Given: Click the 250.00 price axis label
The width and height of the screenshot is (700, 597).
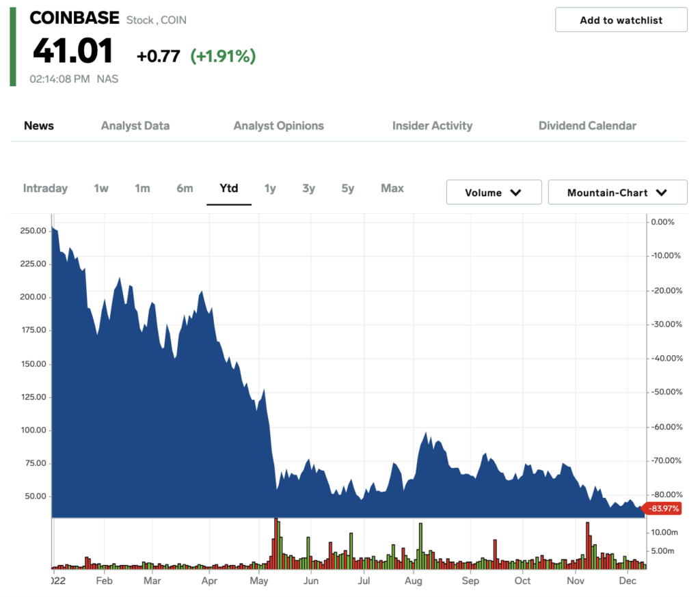Looking at the screenshot, I should point(33,231).
